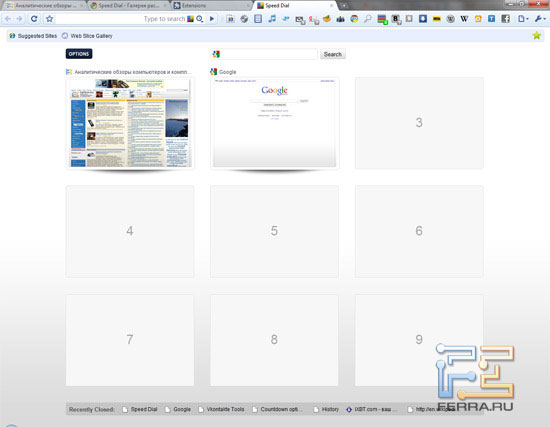The height and width of the screenshot is (427, 550).
Task: Click the yellow star on bookmarks bar
Action: point(536,35)
